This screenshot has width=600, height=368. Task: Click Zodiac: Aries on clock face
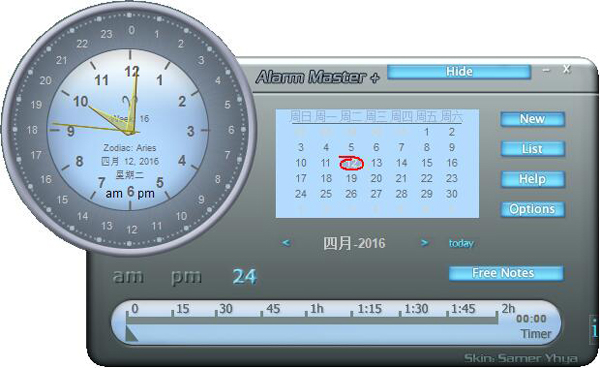coord(130,148)
